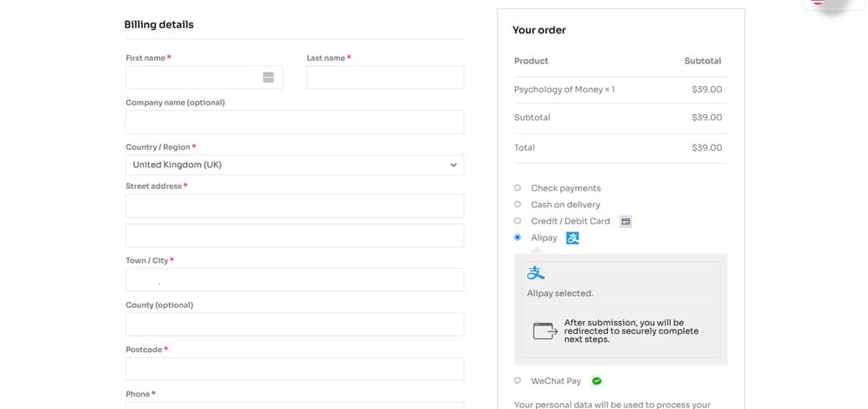Click the redirect window icon in Alipay box
The image size is (868, 409).
[545, 331]
